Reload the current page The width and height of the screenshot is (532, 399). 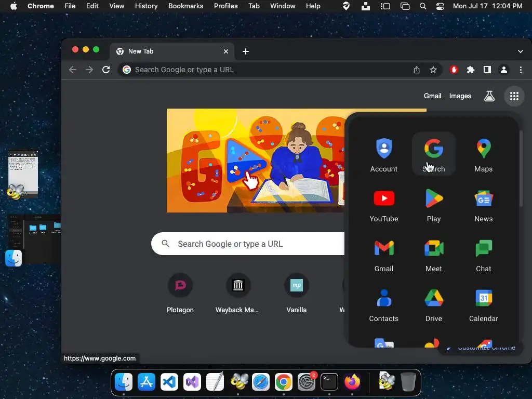(x=106, y=70)
